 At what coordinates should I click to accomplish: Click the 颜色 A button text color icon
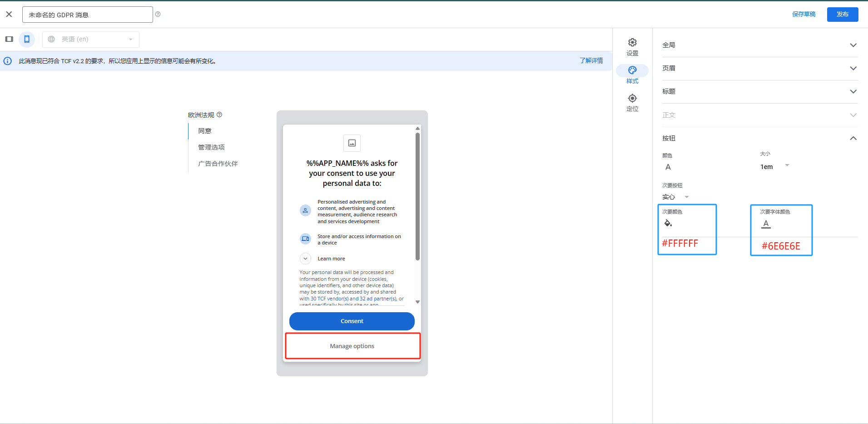(x=668, y=166)
